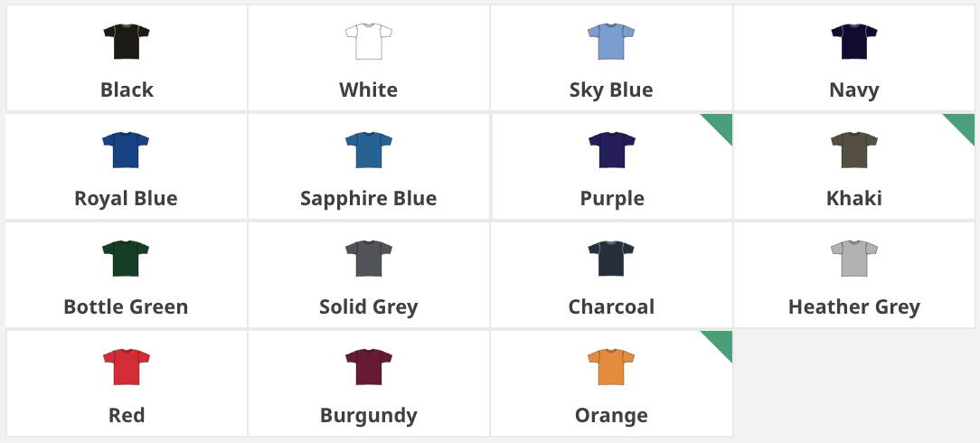Image resolution: width=980 pixels, height=443 pixels.
Task: Choose the Royal Blue t-shirt icon
Action: point(127,150)
